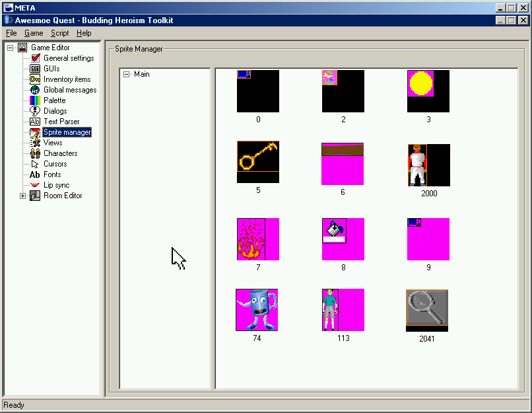Select the Fonts tree item
The width and height of the screenshot is (532, 413).
(52, 174)
